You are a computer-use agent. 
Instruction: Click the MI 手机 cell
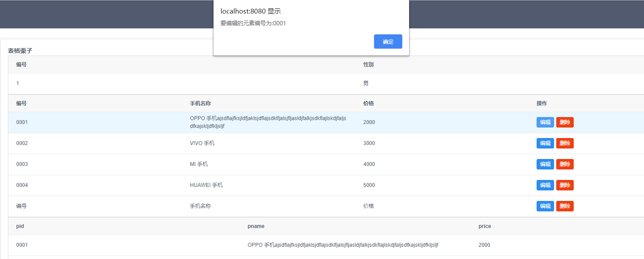(x=199, y=164)
